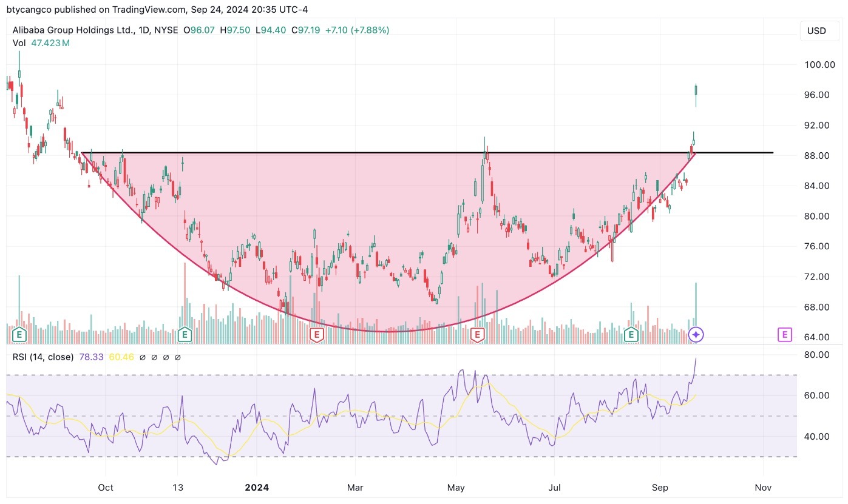
Task: Click the May label on the time axis
Action: point(456,488)
